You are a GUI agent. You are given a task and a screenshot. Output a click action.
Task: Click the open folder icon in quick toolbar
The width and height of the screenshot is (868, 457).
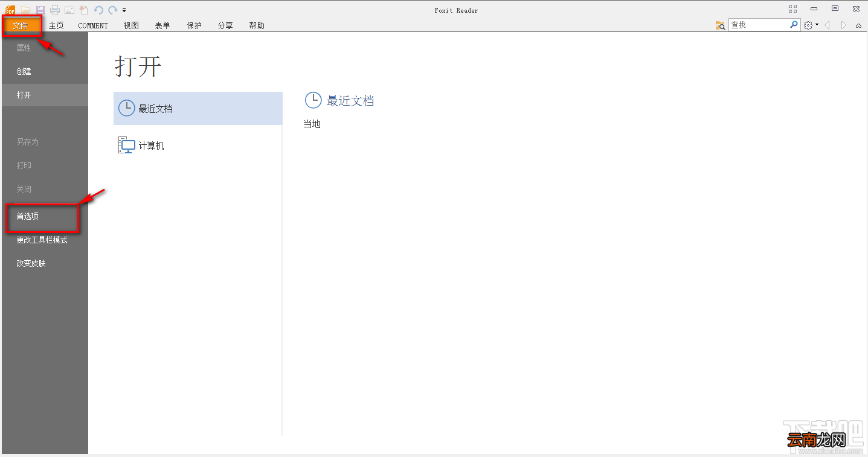point(25,10)
